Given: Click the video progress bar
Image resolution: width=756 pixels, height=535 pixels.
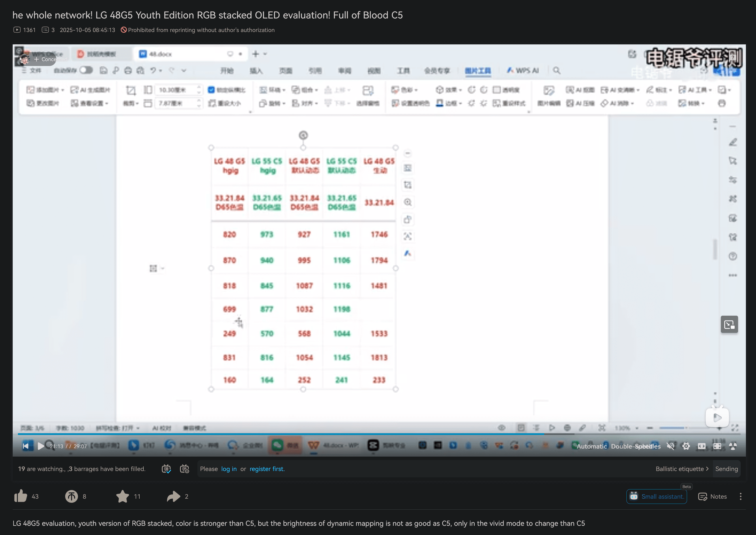Looking at the screenshot, I should pyautogui.click(x=379, y=434).
